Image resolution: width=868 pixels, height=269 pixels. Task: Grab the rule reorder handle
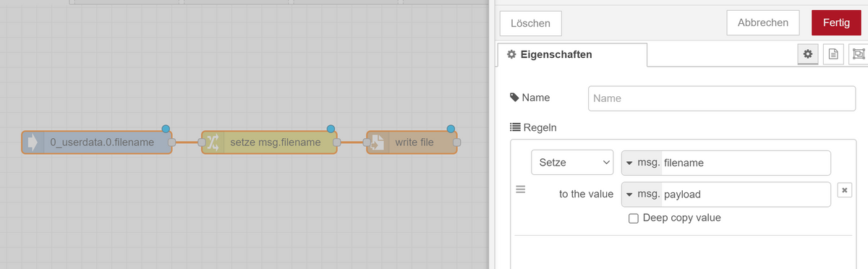(519, 190)
